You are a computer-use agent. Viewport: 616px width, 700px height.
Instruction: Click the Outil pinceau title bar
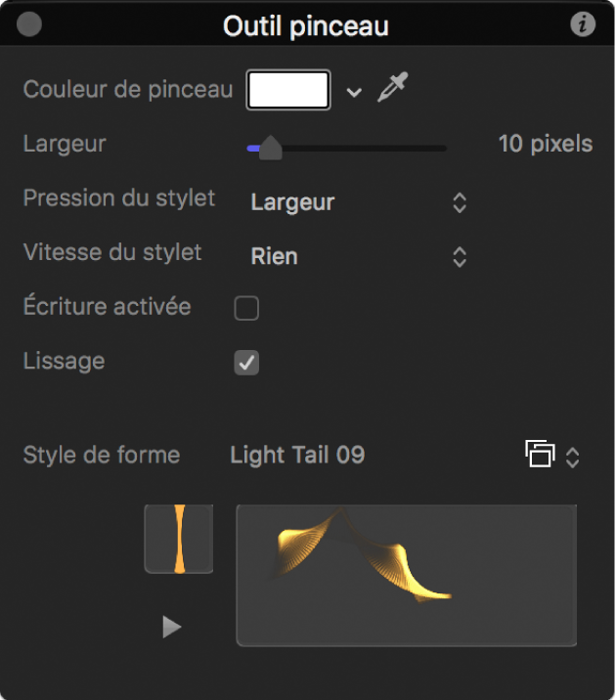(306, 26)
